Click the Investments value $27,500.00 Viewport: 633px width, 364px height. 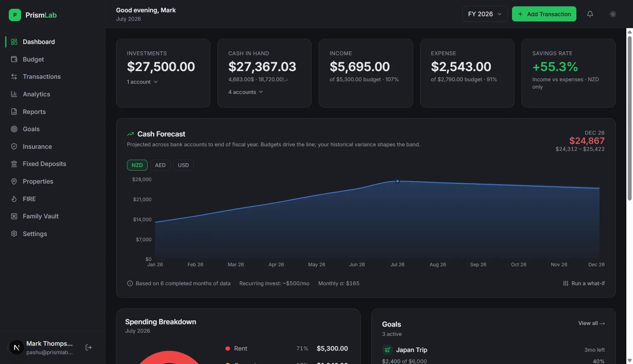click(x=161, y=67)
